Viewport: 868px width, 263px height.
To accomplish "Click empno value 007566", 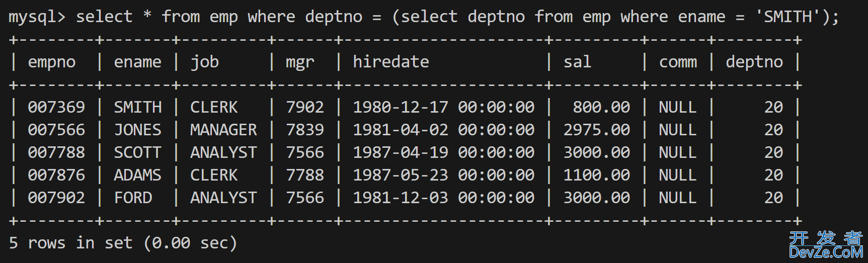I will [56, 130].
